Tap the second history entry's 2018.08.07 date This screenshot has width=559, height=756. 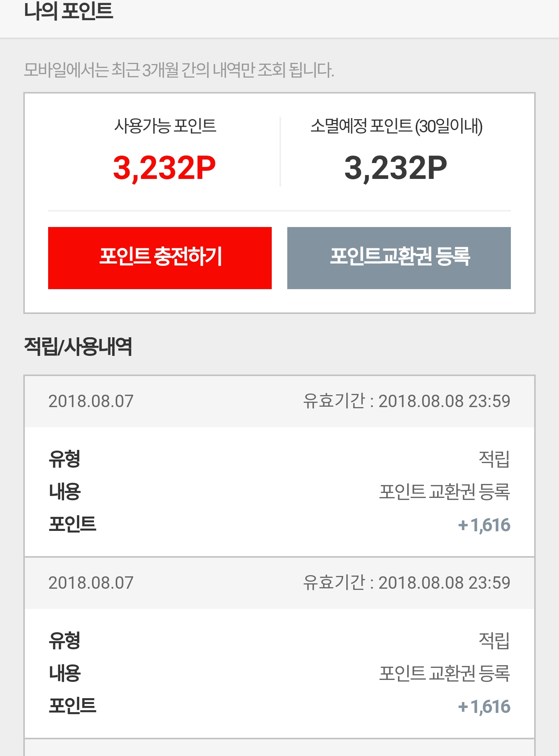click(x=91, y=583)
